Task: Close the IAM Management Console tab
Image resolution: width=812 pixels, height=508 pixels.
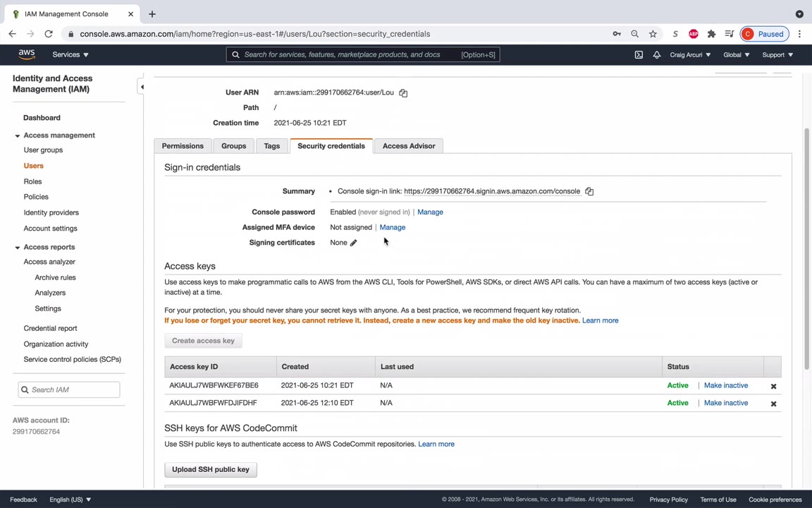Action: (130, 14)
